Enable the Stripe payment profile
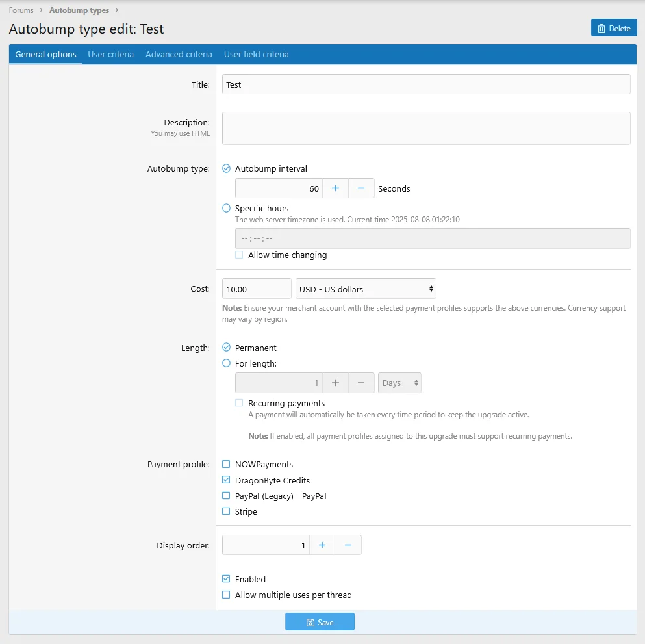This screenshot has width=645, height=644. click(226, 511)
